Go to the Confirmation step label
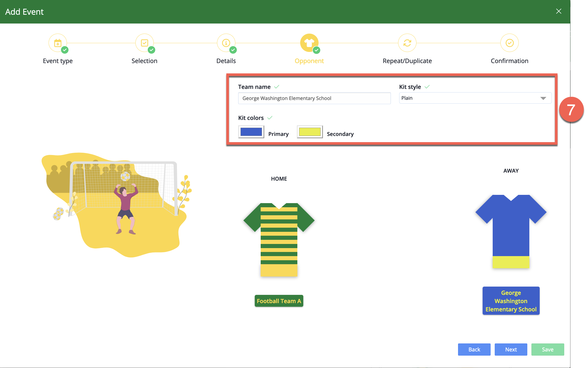Viewport: 588px width, 368px height. [509, 61]
